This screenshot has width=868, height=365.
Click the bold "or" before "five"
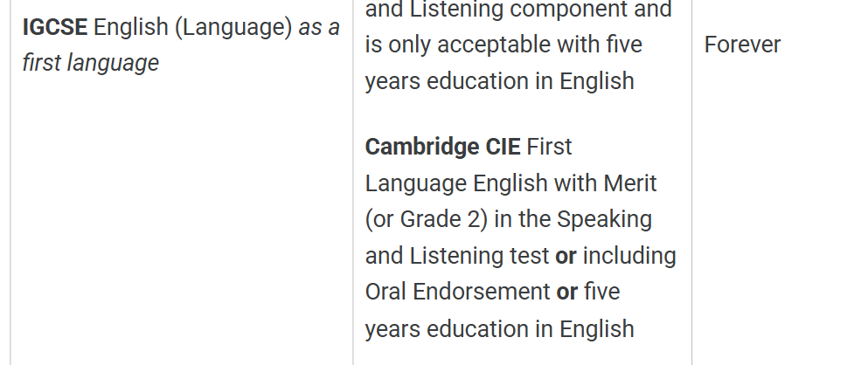566,292
